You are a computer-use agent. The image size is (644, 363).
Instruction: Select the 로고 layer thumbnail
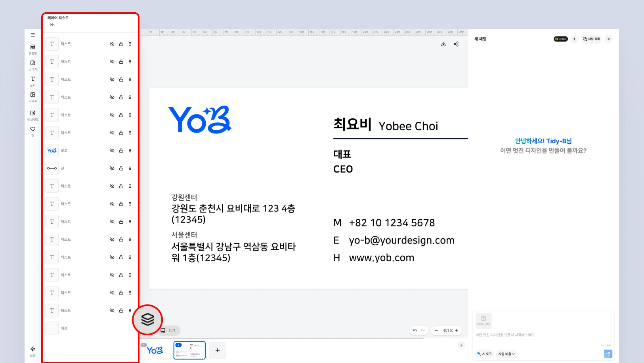click(x=52, y=150)
